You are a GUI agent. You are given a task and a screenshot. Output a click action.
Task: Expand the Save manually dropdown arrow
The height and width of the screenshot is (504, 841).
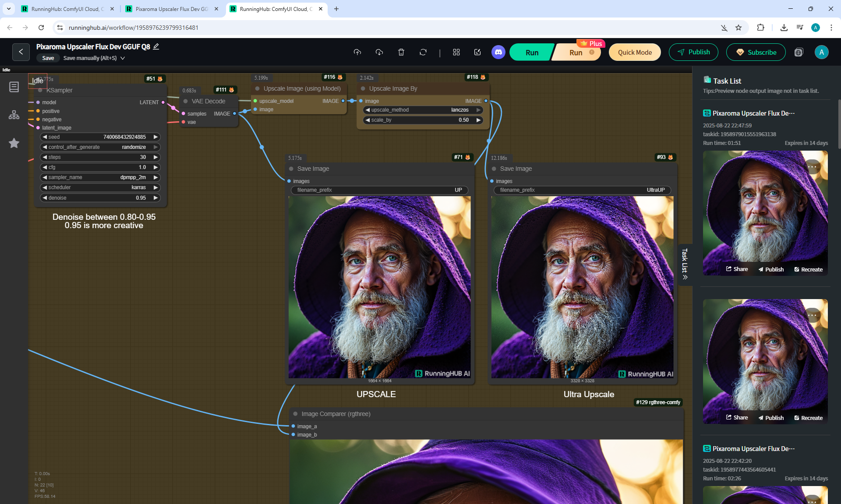coord(123,58)
